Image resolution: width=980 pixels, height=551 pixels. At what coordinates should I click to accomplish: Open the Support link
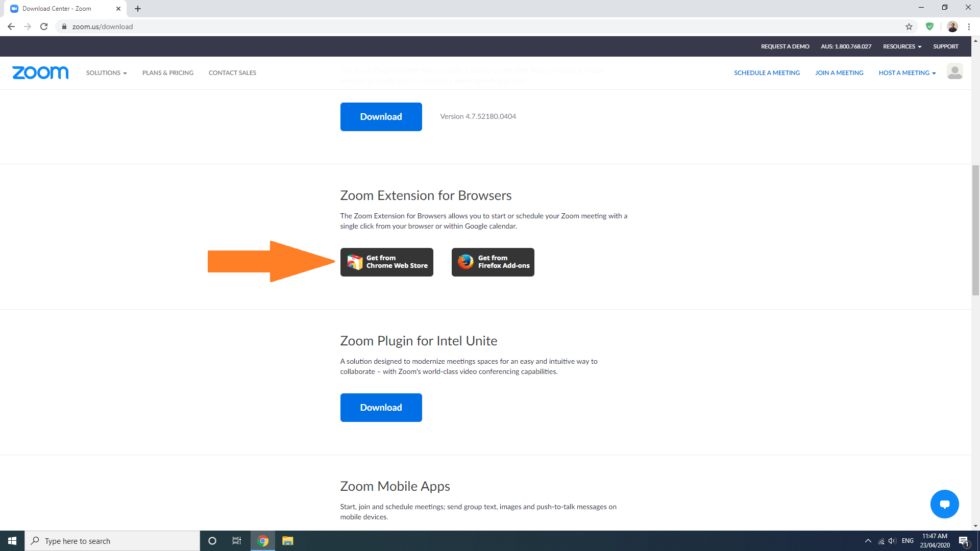point(946,46)
